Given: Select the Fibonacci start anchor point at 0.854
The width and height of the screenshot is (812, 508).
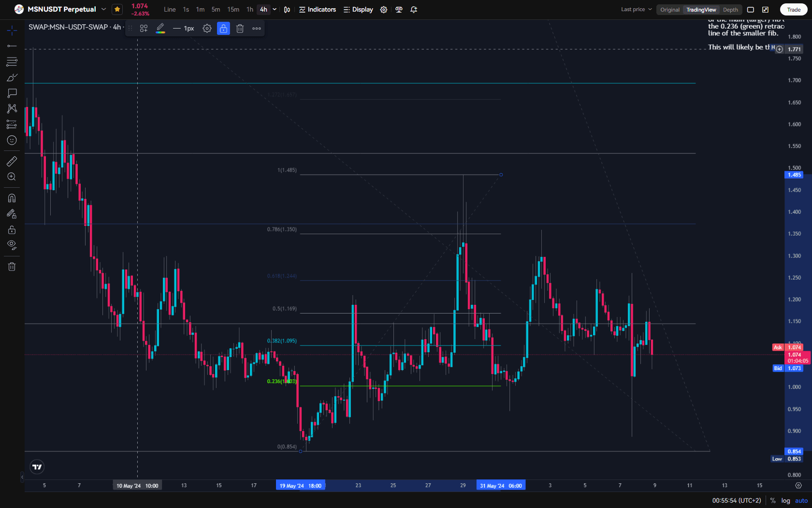Looking at the screenshot, I should point(301,451).
